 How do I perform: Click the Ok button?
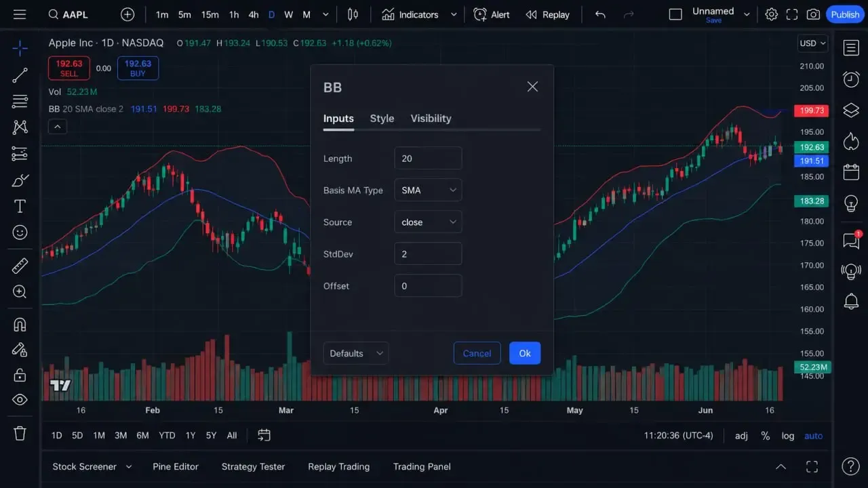point(525,353)
